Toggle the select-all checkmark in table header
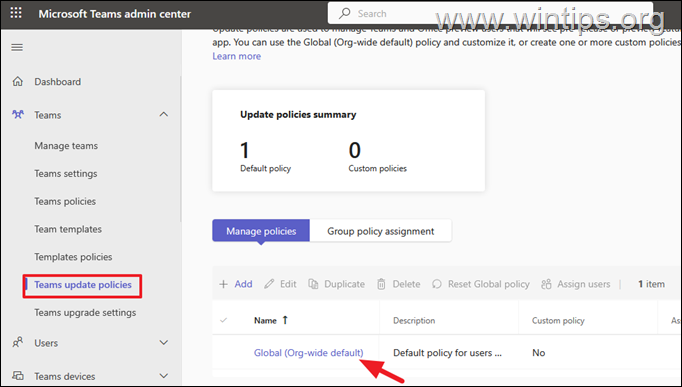Viewport: 682px width, 387px height. tap(224, 320)
